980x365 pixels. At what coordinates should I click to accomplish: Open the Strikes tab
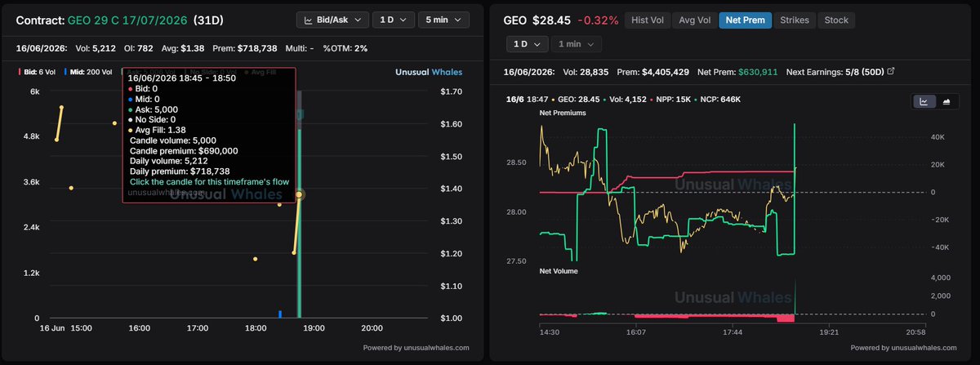tap(794, 20)
